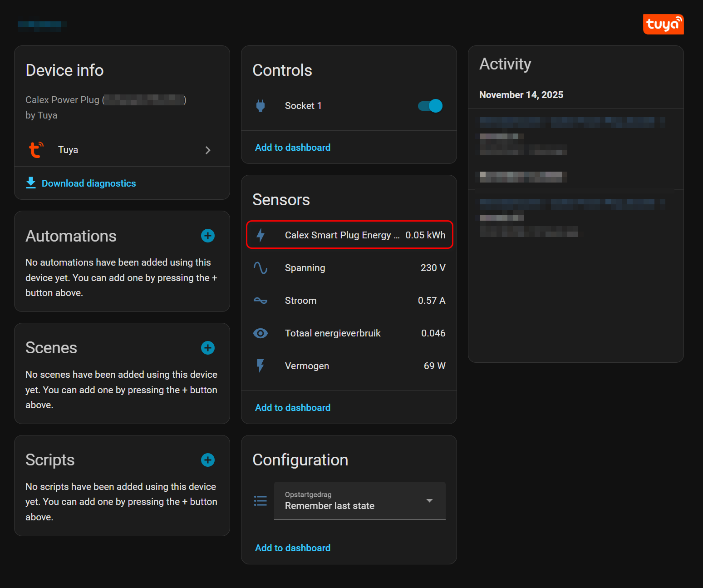This screenshot has height=588, width=703.
Task: Add a new script with plus icon
Action: [208, 460]
